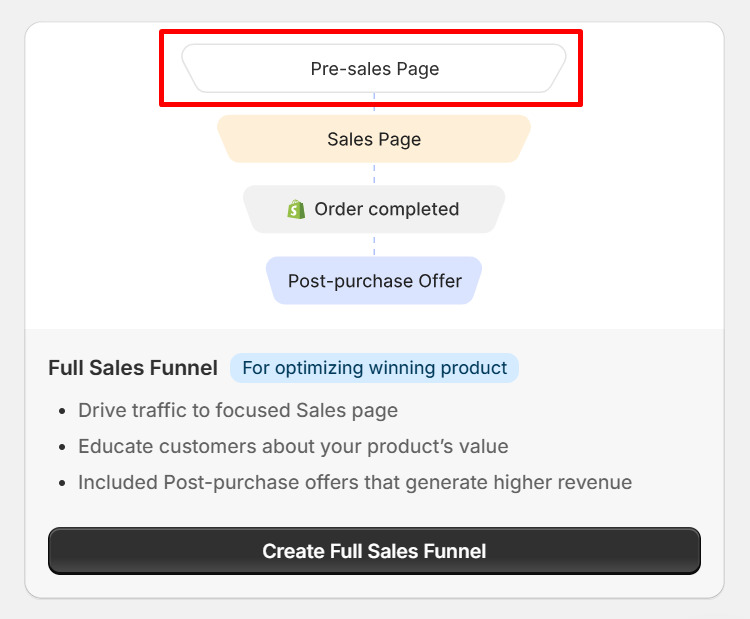Click dashed connector below Pre-sales Page

click(x=374, y=104)
